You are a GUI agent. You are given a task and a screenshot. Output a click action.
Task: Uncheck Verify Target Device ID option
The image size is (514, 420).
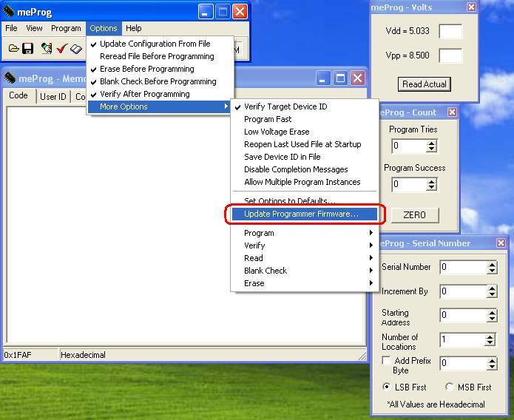(285, 106)
